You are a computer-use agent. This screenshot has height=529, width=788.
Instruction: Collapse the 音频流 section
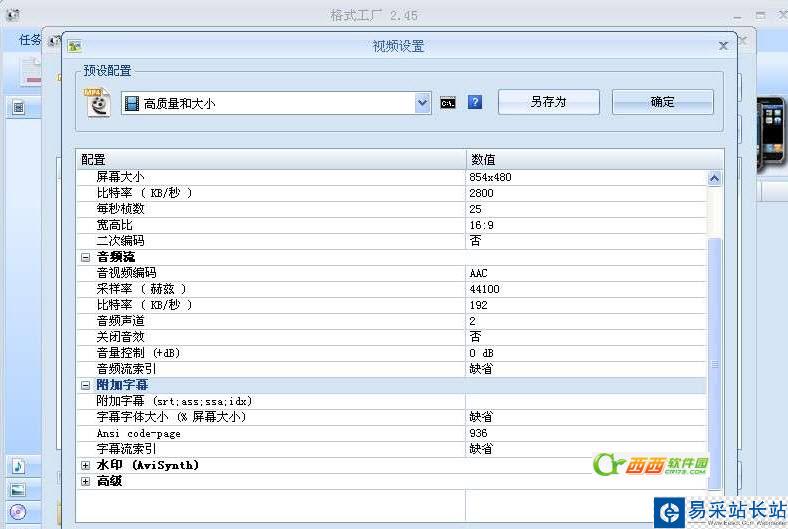pyautogui.click(x=85, y=257)
